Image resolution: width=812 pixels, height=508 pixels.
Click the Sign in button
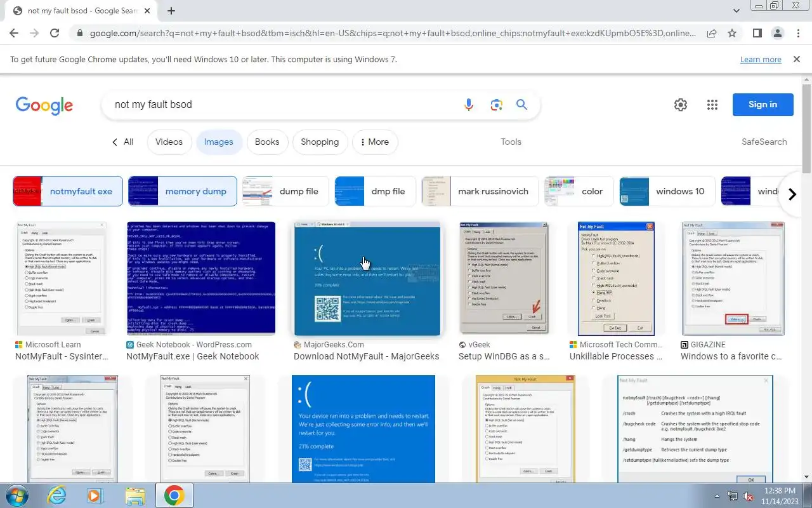tap(763, 105)
